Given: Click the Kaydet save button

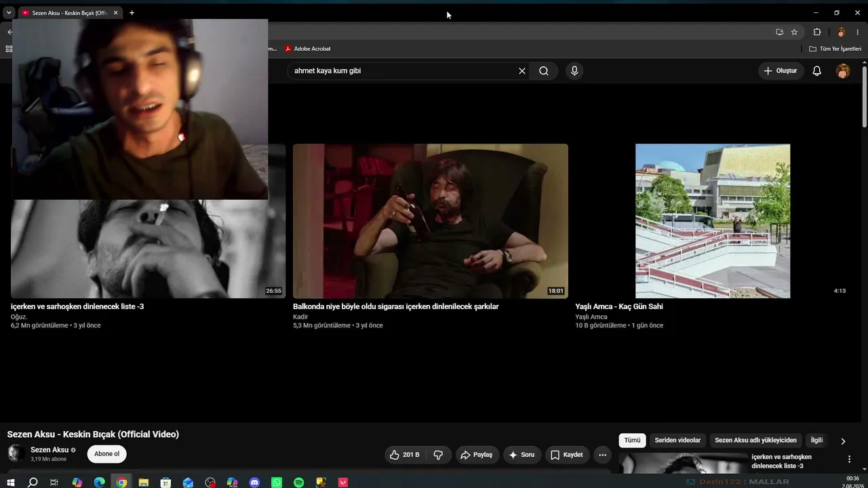Looking at the screenshot, I should [567, 455].
